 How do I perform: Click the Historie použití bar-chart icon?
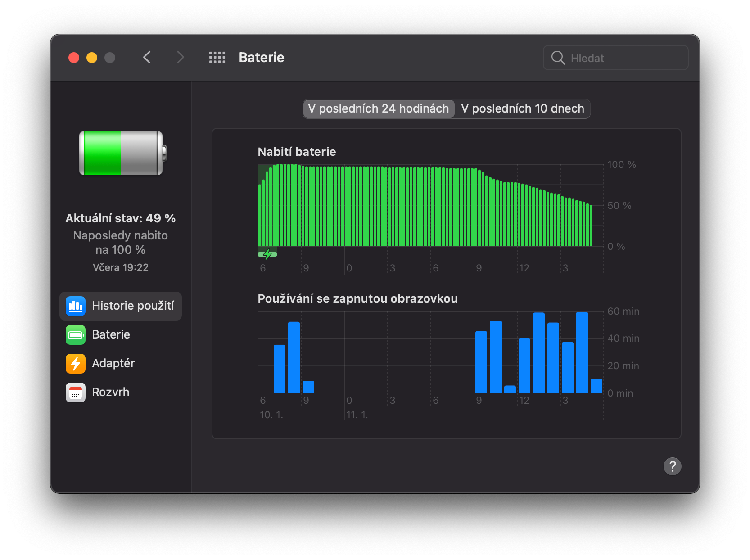click(x=76, y=306)
